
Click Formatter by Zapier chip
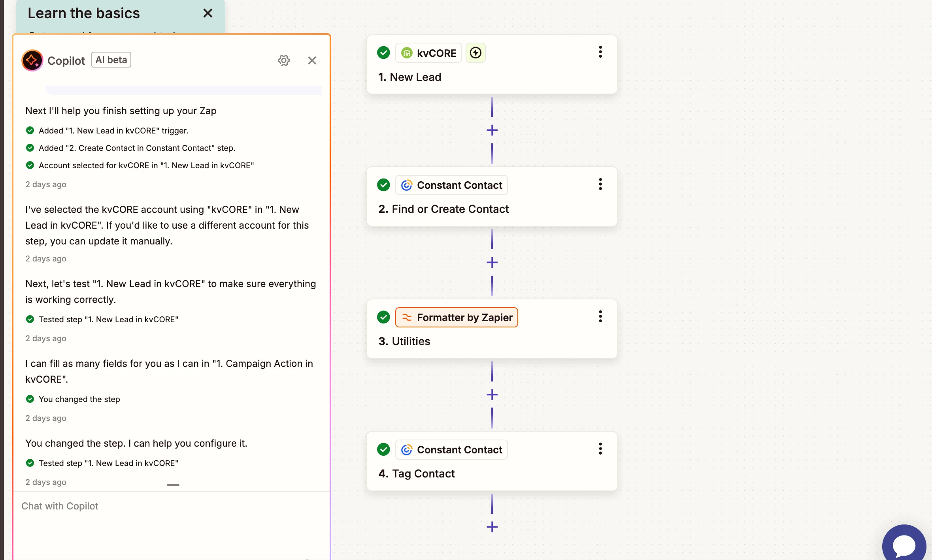[457, 318]
